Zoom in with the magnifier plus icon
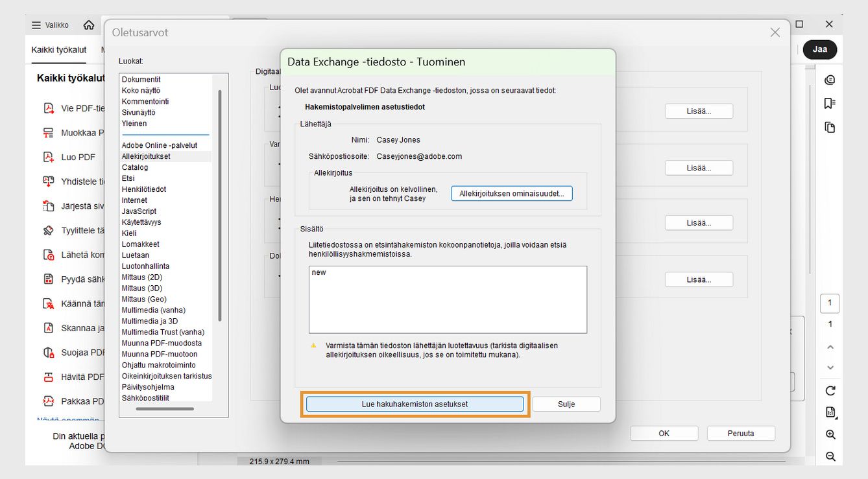 (830, 435)
